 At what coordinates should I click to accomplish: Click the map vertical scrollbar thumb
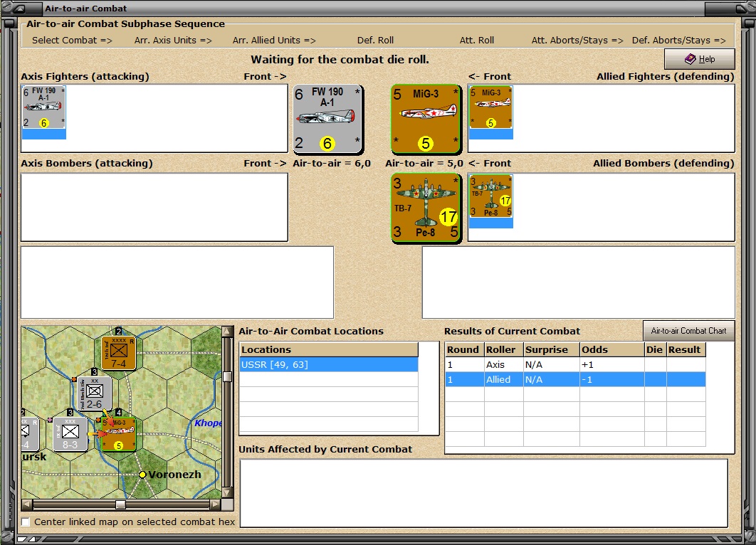click(228, 376)
